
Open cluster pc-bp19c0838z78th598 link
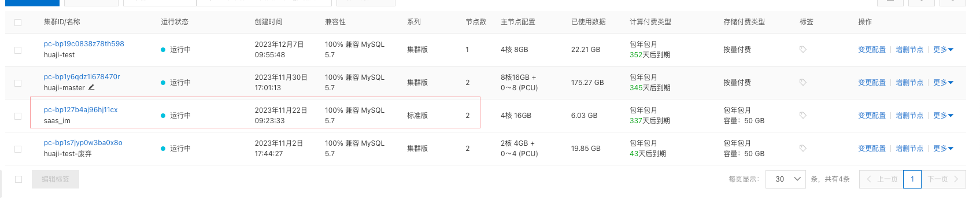coord(84,44)
